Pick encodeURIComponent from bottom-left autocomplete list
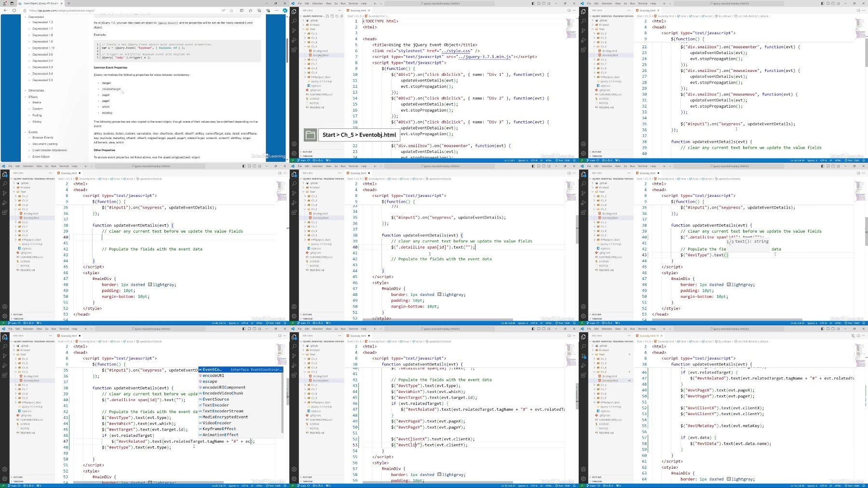Image resolution: width=868 pixels, height=488 pixels. pos(224,387)
